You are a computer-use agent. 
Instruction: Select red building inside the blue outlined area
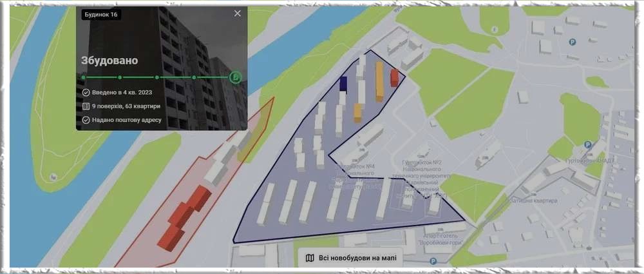pos(394,77)
